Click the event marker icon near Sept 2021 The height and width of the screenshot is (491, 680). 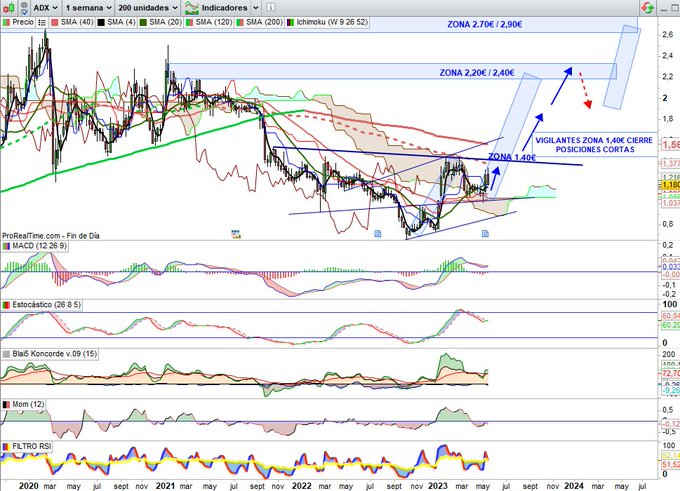coord(236,234)
